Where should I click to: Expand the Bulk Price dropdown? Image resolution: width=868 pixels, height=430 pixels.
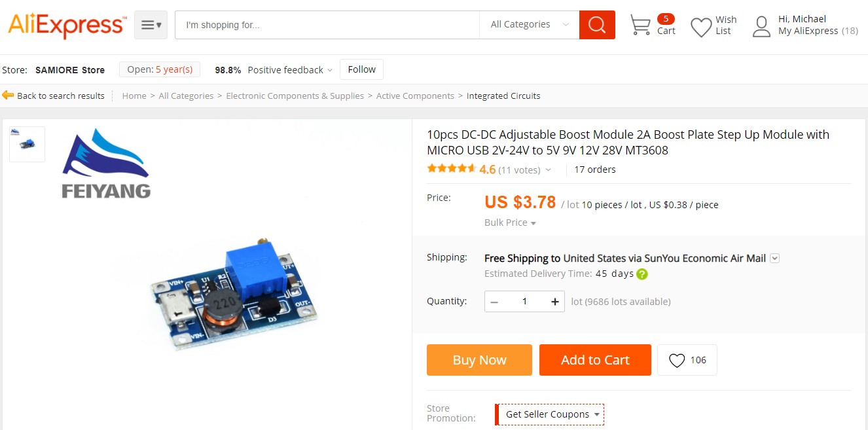click(510, 223)
